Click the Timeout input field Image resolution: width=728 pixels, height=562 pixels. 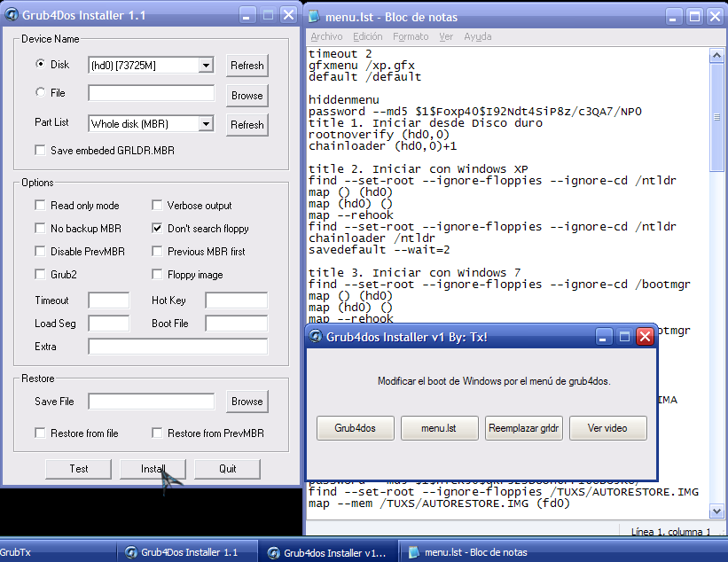tap(109, 301)
